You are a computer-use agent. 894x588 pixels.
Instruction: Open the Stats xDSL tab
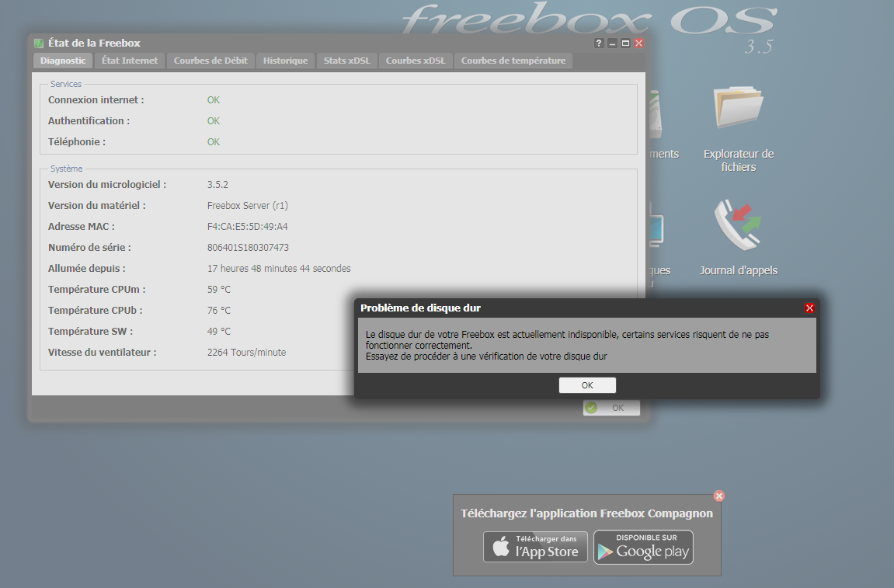(346, 61)
